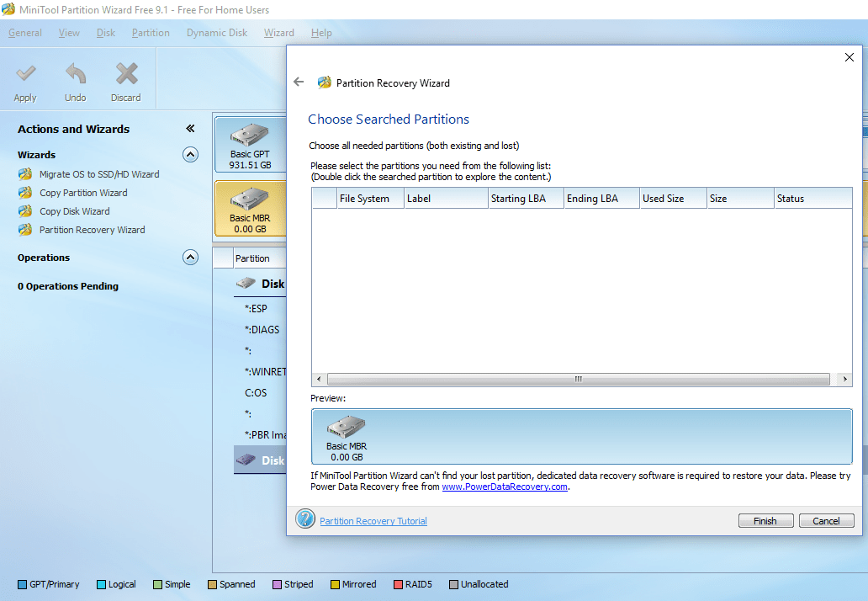868x601 pixels.
Task: Sort by Status column header
Action: point(812,199)
